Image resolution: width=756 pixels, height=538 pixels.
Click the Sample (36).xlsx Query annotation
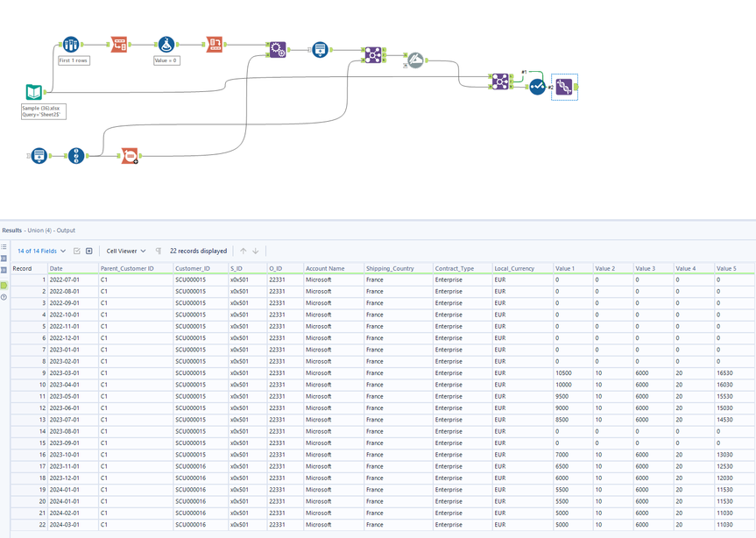pos(44,111)
